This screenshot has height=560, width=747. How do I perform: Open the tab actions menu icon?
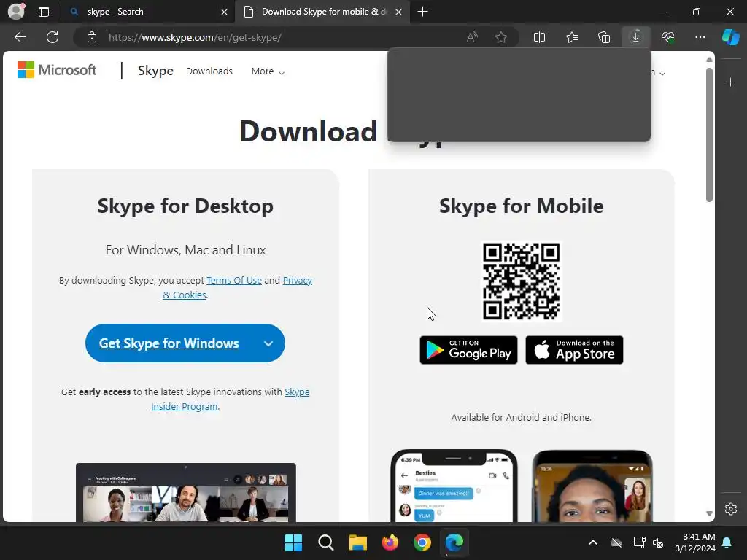point(44,12)
